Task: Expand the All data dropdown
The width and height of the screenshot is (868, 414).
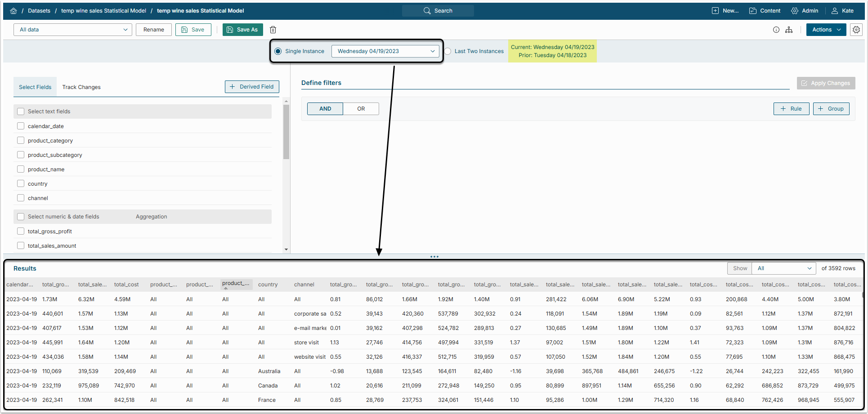Action: (x=73, y=30)
